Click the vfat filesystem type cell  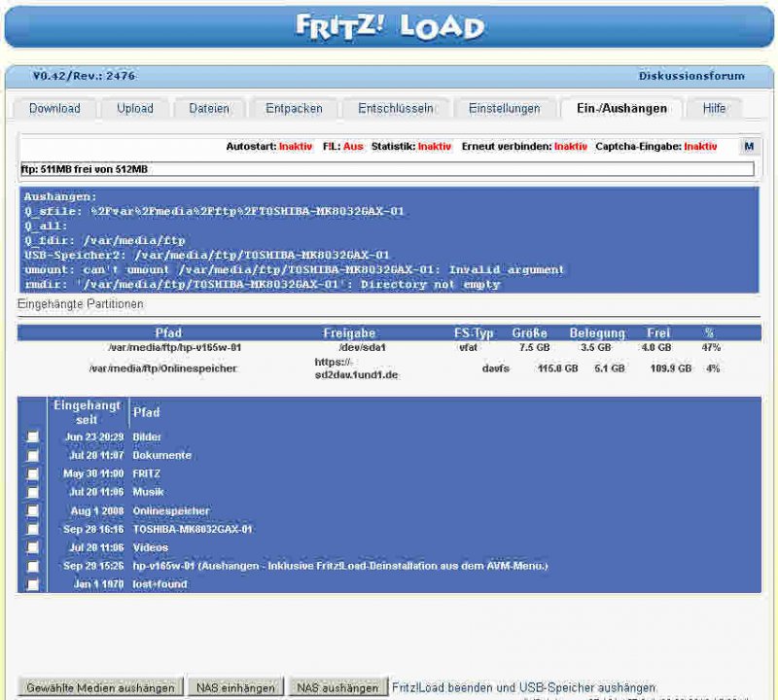(x=468, y=347)
